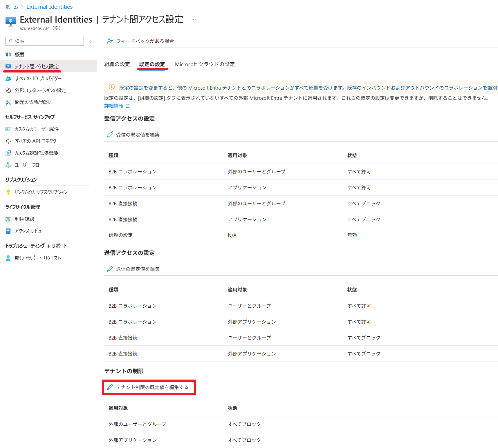Image resolution: width=498 pixels, height=448 pixels.
Task: Open the ellipsis more options menu
Action: coord(195,19)
